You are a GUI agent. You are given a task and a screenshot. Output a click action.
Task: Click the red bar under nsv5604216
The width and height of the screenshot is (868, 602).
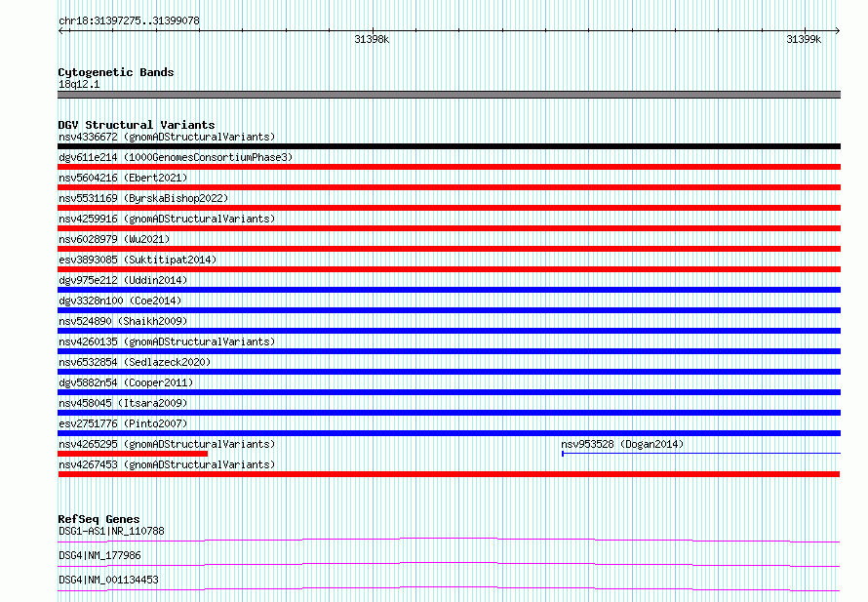pyautogui.click(x=449, y=187)
